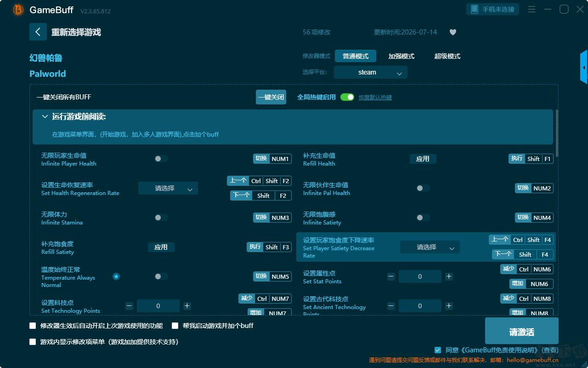Image resolution: width=588 pixels, height=368 pixels.
Task: Click 56项修改 count text
Action: pyautogui.click(x=317, y=32)
